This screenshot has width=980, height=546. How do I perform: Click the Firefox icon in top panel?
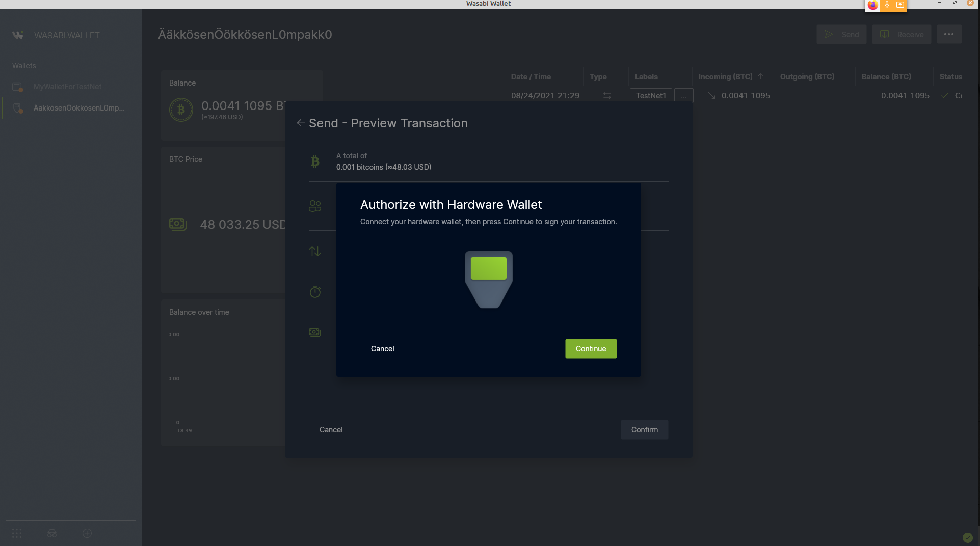click(x=872, y=5)
